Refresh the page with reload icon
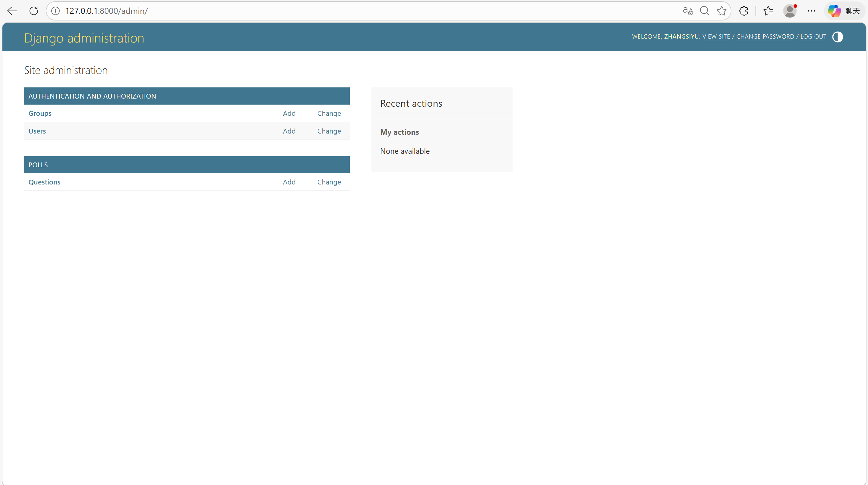 (34, 11)
